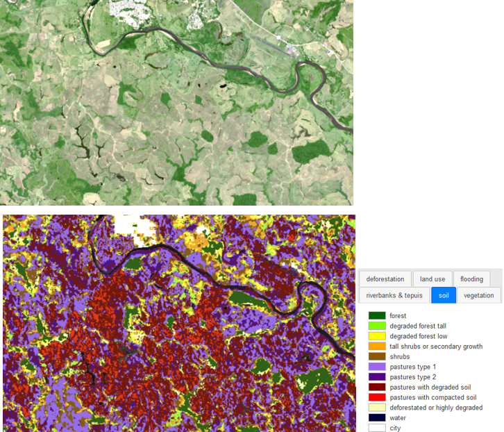
Task: Click the white city legend swatch
Action: click(377, 428)
